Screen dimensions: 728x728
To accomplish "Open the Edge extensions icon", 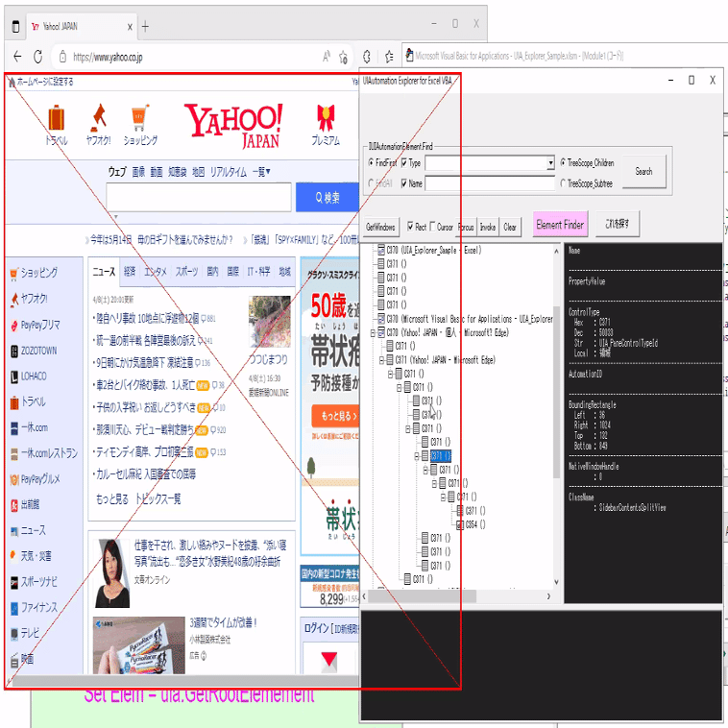I will [367, 57].
